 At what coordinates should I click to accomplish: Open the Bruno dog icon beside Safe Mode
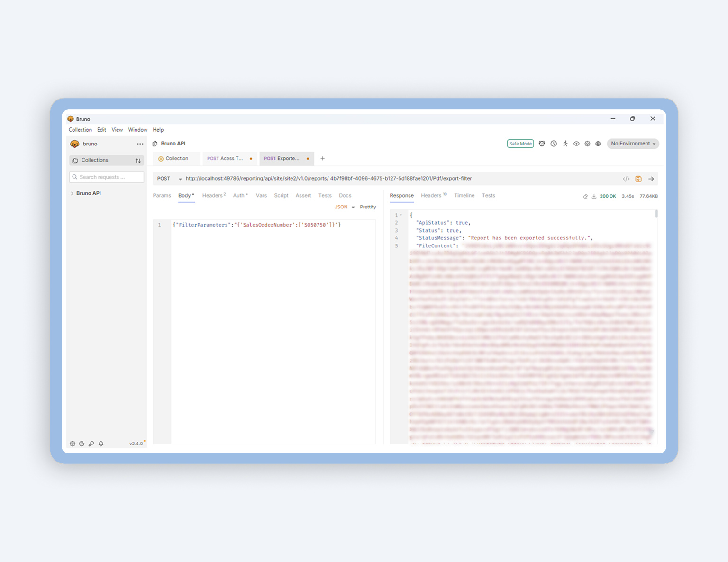point(542,144)
